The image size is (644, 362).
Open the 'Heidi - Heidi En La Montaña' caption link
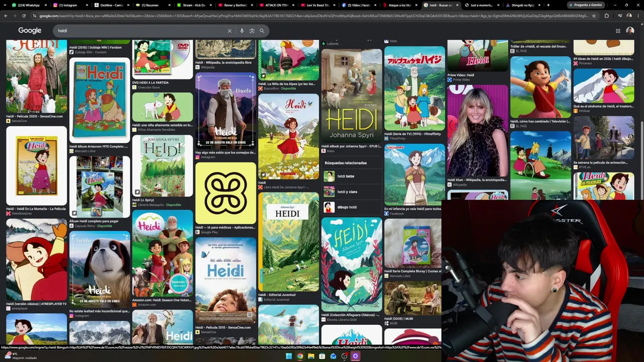[x=36, y=209]
